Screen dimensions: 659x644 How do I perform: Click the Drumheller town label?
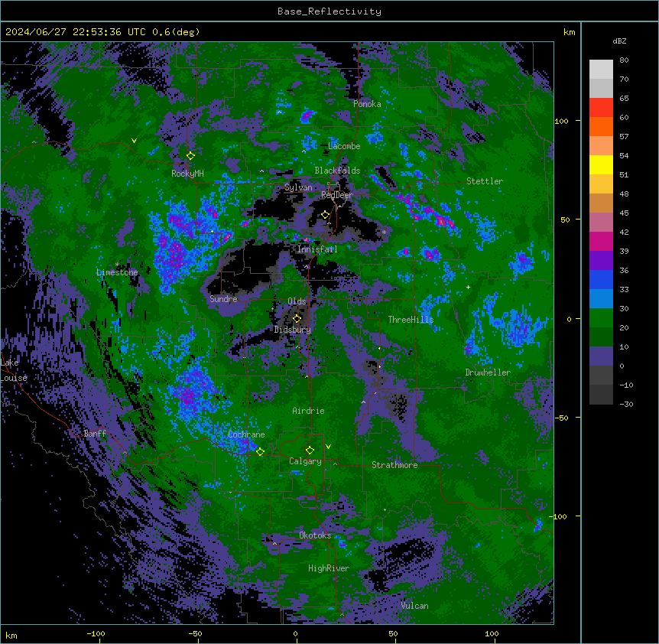click(x=488, y=372)
